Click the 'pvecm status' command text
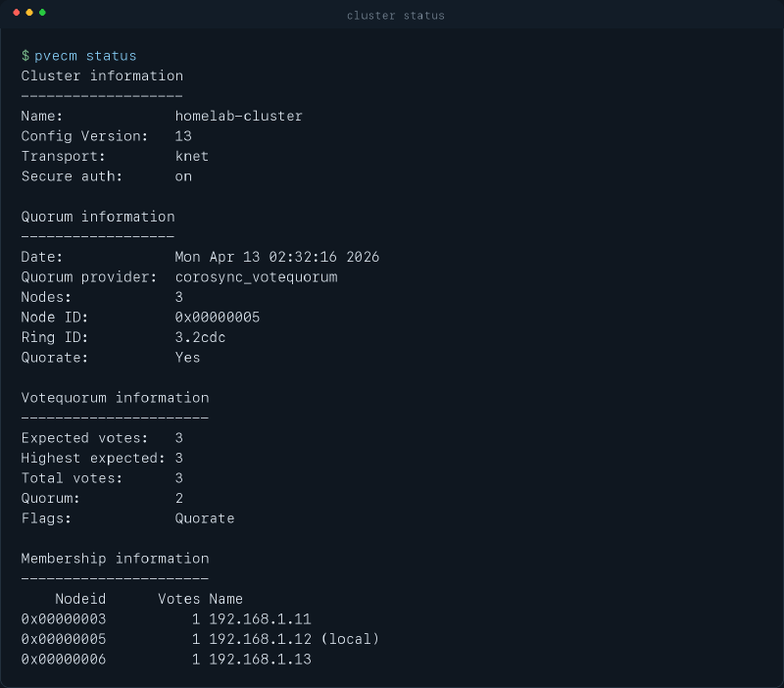The height and width of the screenshot is (688, 784). click(x=85, y=56)
